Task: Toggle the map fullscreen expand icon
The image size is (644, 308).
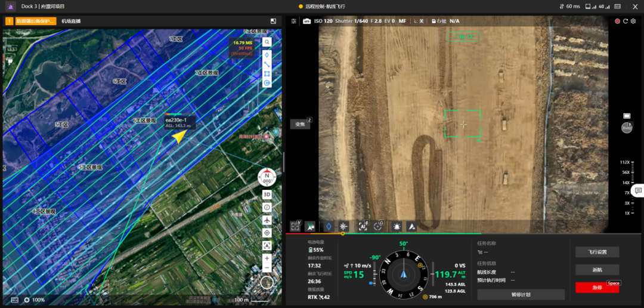Action: coord(273,21)
